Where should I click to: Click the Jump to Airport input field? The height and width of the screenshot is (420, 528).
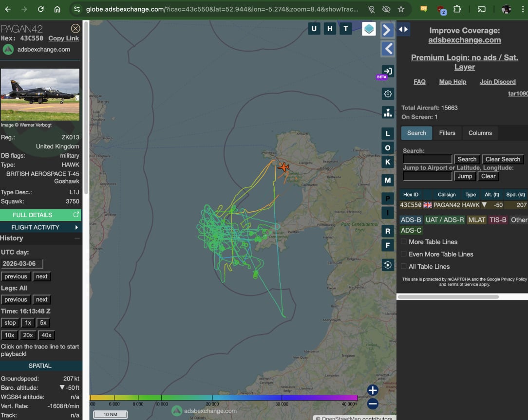pos(427,176)
